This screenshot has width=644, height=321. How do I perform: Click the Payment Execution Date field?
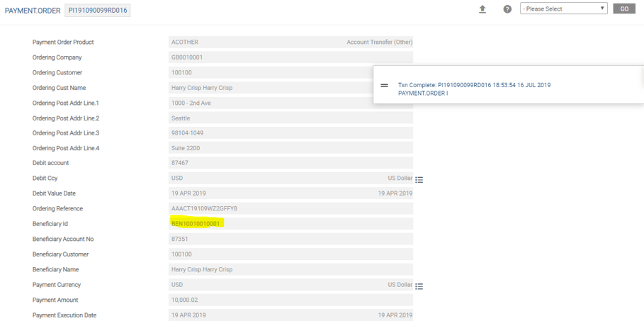tap(290, 315)
